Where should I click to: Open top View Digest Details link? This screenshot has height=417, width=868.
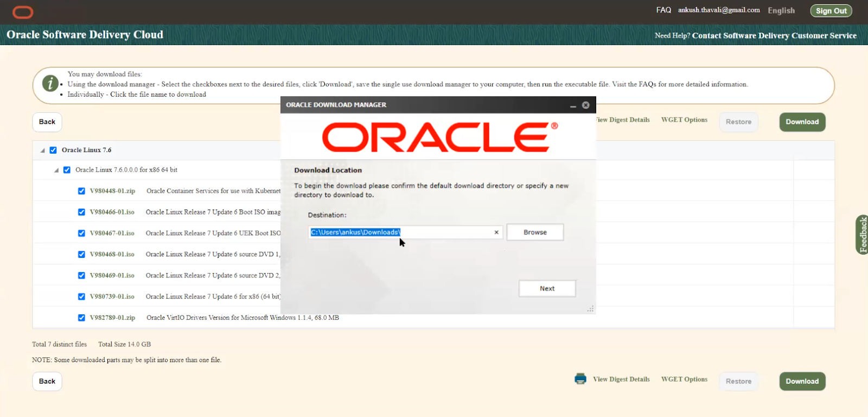[x=623, y=120]
